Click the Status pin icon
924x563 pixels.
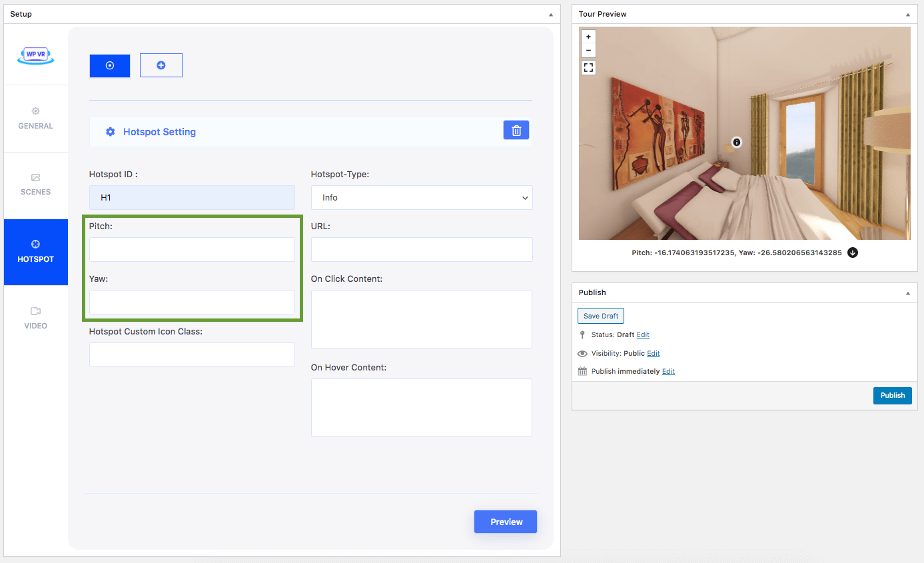click(582, 335)
